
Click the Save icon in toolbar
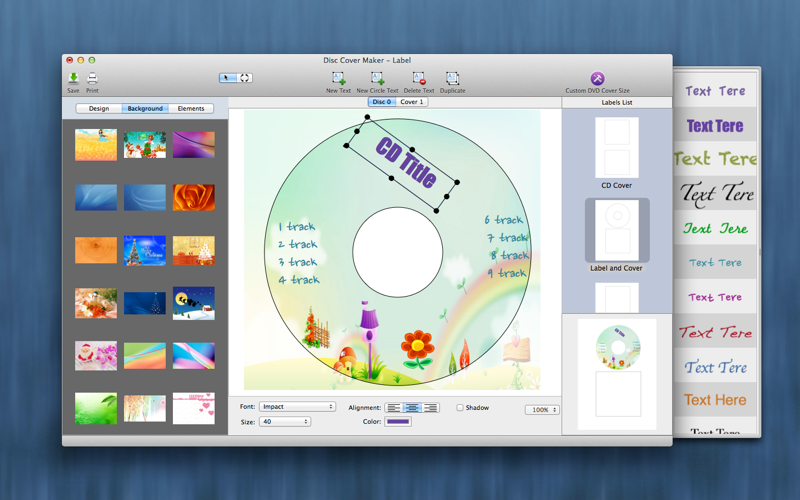73,78
